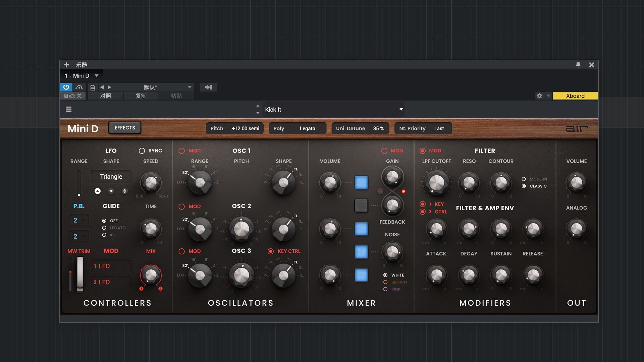Open the EFFECTS page
Screen dimensions: 644x362
click(125, 128)
